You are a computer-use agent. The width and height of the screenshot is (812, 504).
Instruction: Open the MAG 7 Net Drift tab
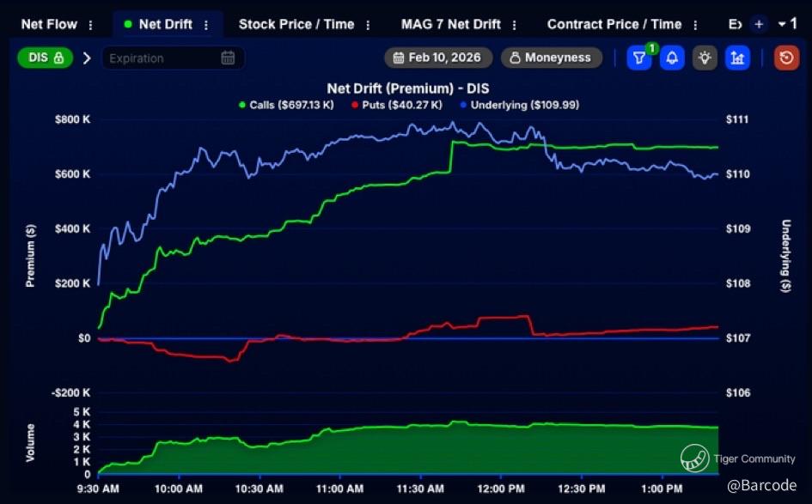click(x=450, y=24)
